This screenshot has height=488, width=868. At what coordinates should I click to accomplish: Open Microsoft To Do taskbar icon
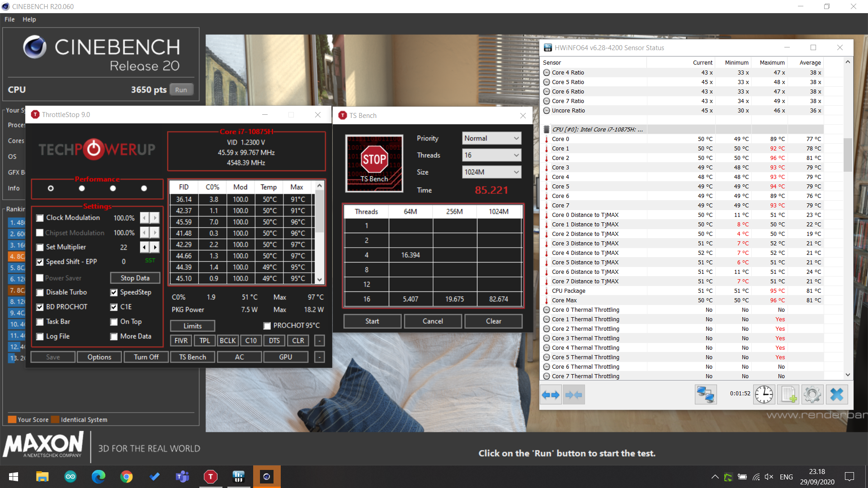point(155,477)
